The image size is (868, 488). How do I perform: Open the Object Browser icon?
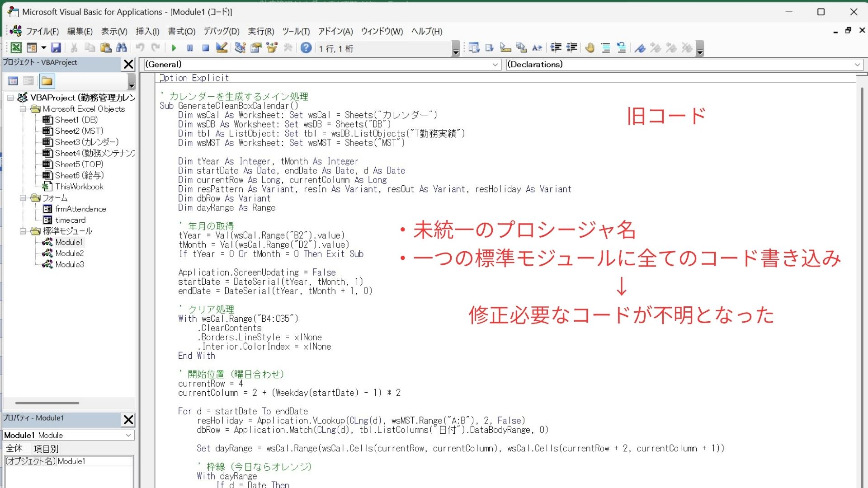click(x=272, y=48)
